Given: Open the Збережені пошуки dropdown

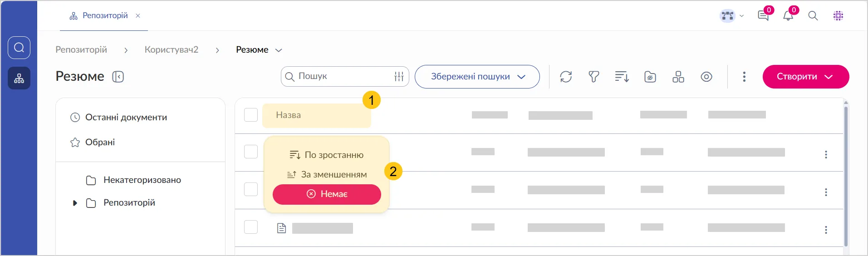Looking at the screenshot, I should point(477,77).
